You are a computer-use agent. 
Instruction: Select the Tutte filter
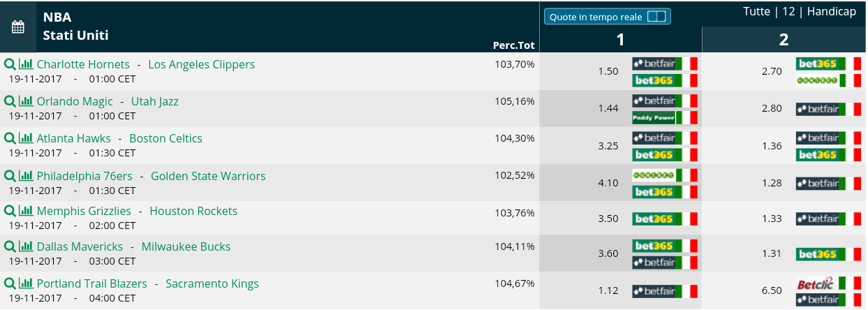click(x=757, y=12)
